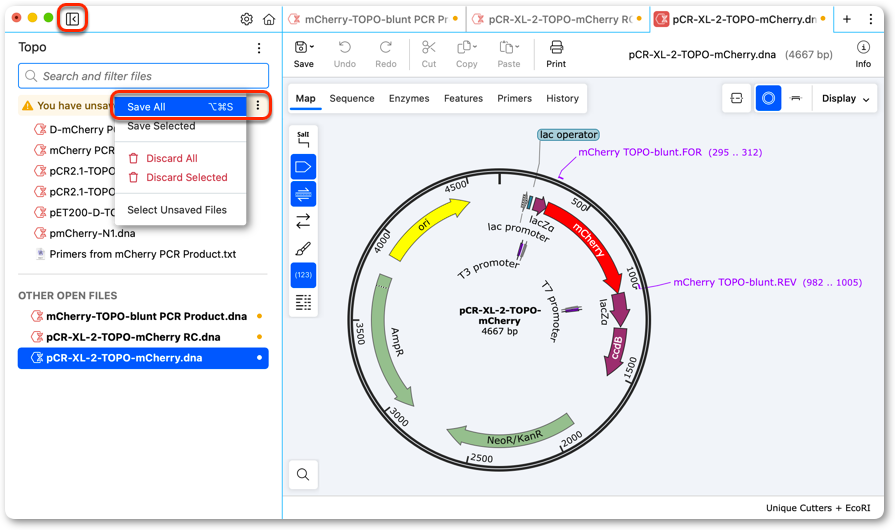Choose Discard All from the menu
This screenshot has height=530, width=895.
pos(180,159)
